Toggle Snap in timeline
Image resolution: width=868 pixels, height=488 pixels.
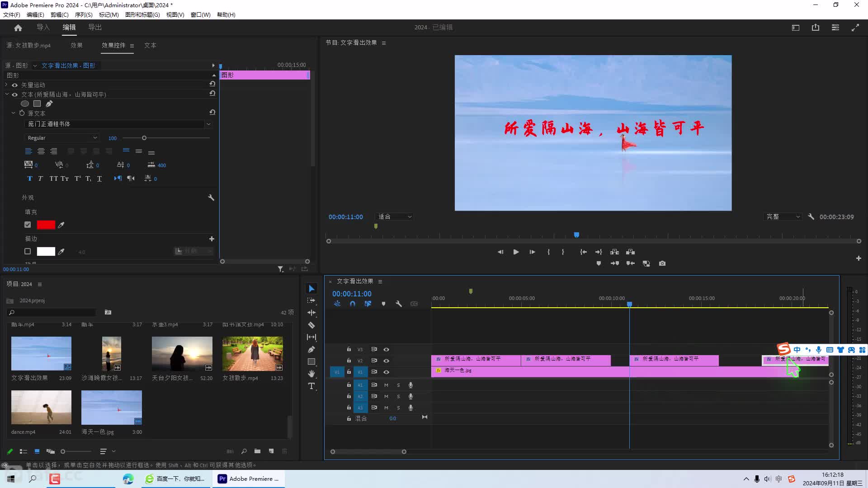353,304
